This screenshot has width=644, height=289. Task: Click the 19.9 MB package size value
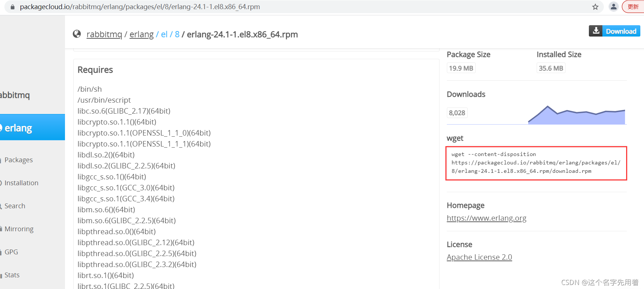pyautogui.click(x=461, y=68)
